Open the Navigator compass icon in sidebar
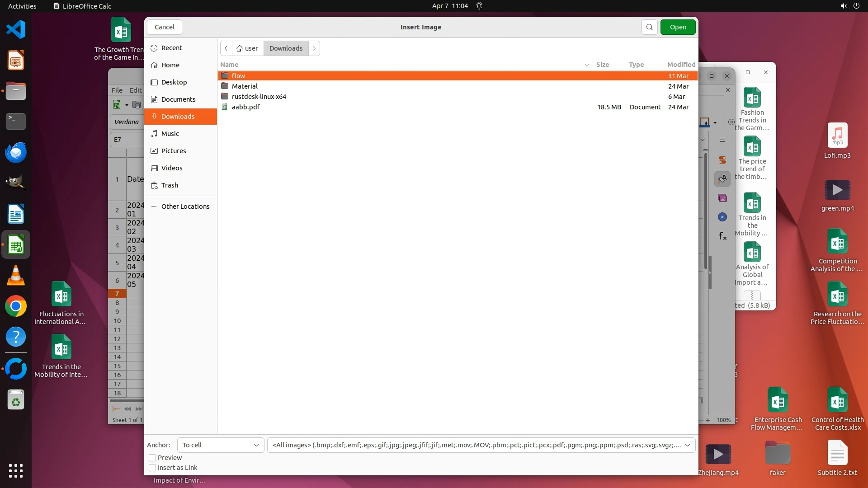This screenshot has width=868, height=488. 722,217
